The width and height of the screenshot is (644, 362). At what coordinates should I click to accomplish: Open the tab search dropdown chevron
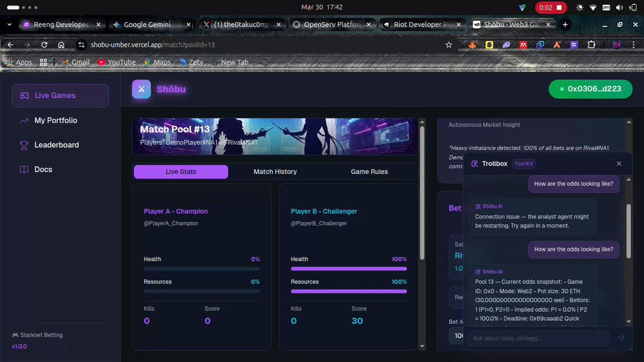click(x=9, y=25)
